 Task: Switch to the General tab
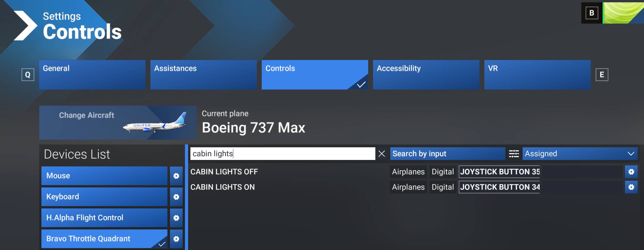click(92, 75)
